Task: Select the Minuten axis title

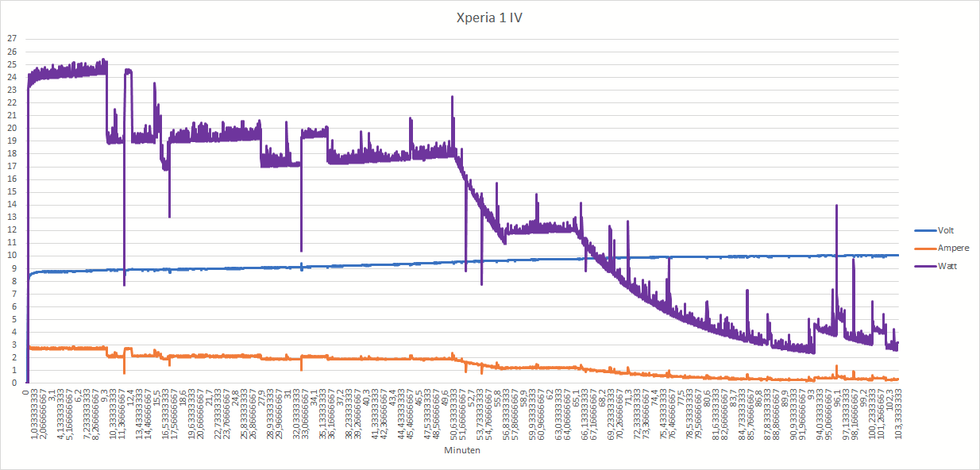Action: tap(462, 449)
